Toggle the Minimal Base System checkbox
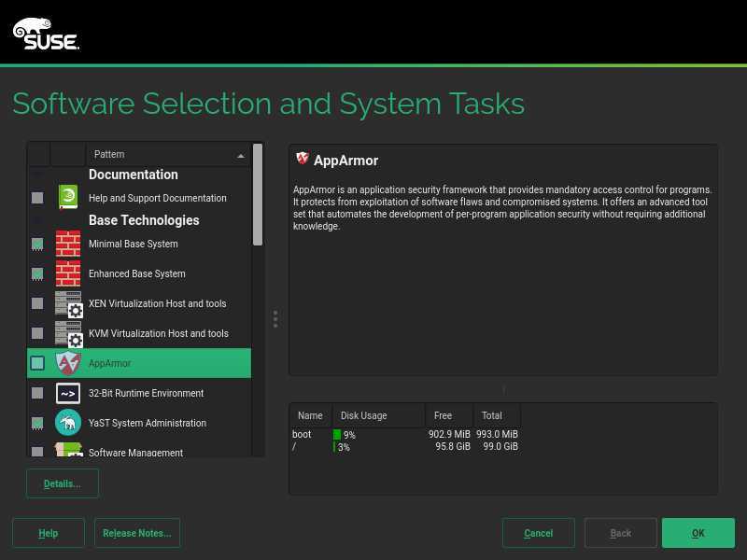The width and height of the screenshot is (747, 560). click(x=37, y=244)
